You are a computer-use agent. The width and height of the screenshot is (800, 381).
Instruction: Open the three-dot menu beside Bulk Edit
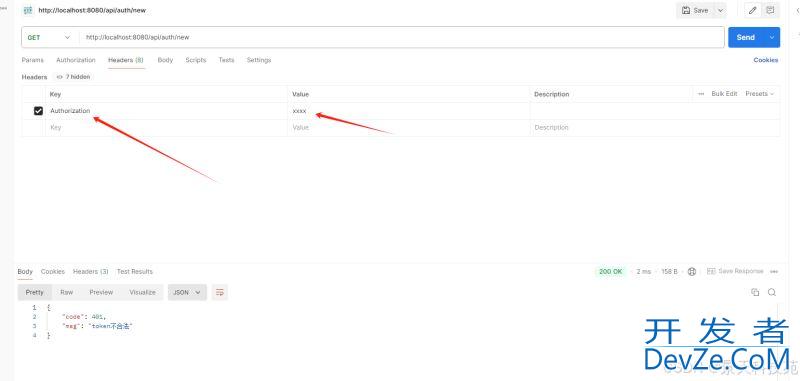click(701, 94)
